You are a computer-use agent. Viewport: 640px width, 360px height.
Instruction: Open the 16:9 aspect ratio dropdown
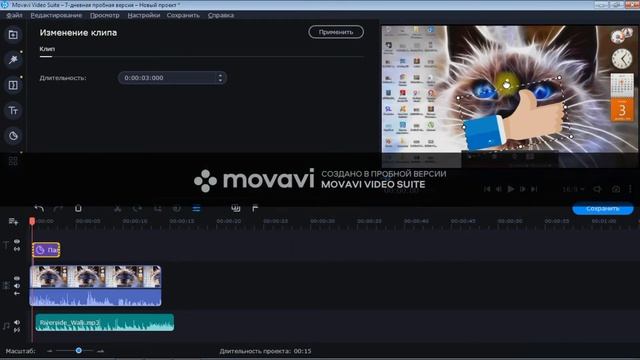tap(573, 189)
